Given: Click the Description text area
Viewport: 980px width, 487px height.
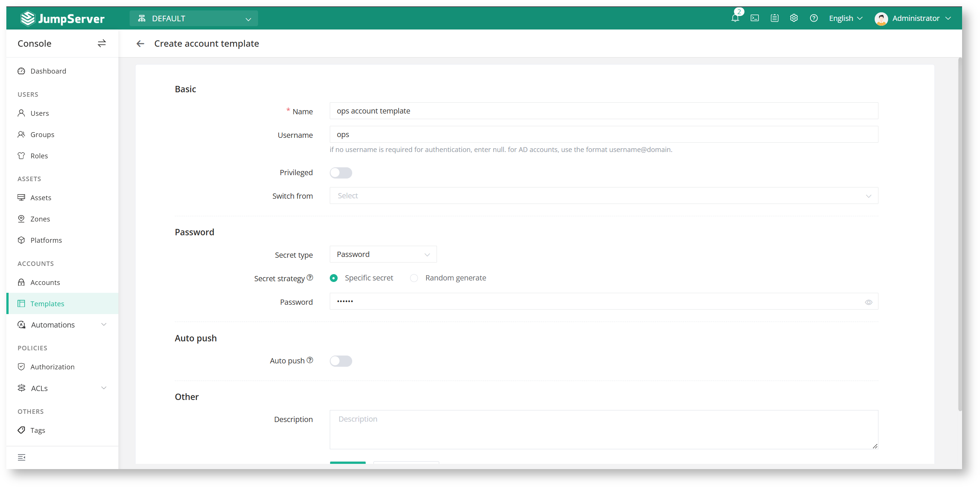Looking at the screenshot, I should tap(604, 429).
